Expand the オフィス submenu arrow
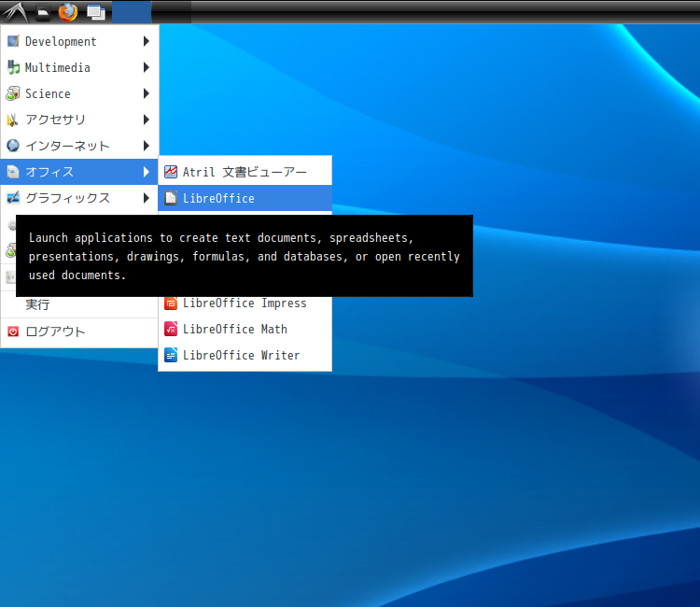The image size is (700, 607). pos(147,172)
